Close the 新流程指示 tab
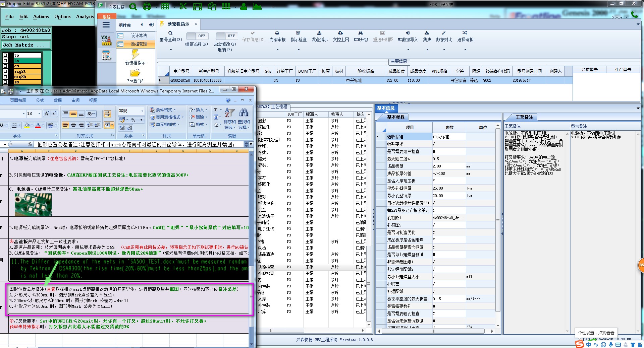The image size is (644, 348). (x=196, y=24)
